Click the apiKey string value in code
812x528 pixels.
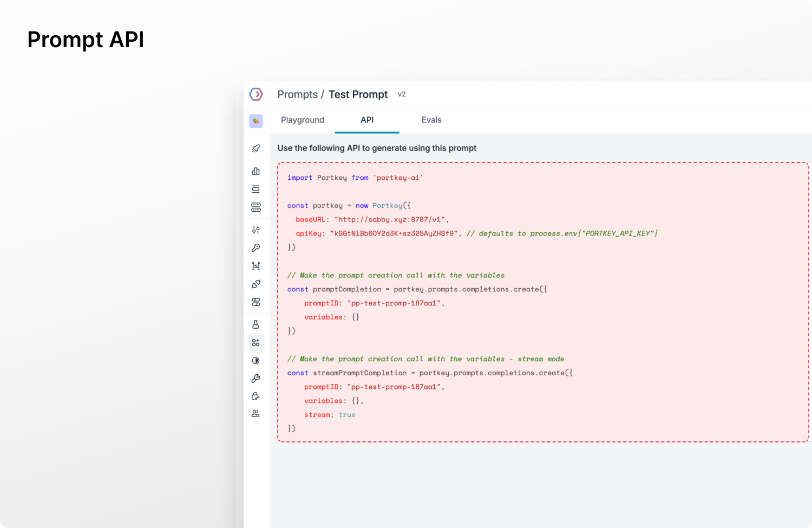394,233
